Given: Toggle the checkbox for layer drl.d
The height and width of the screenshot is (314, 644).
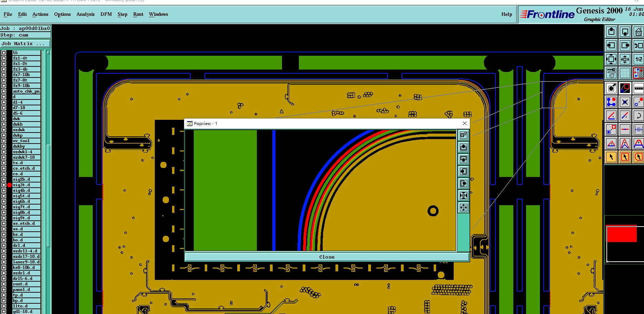Looking at the screenshot, I should pos(4,245).
